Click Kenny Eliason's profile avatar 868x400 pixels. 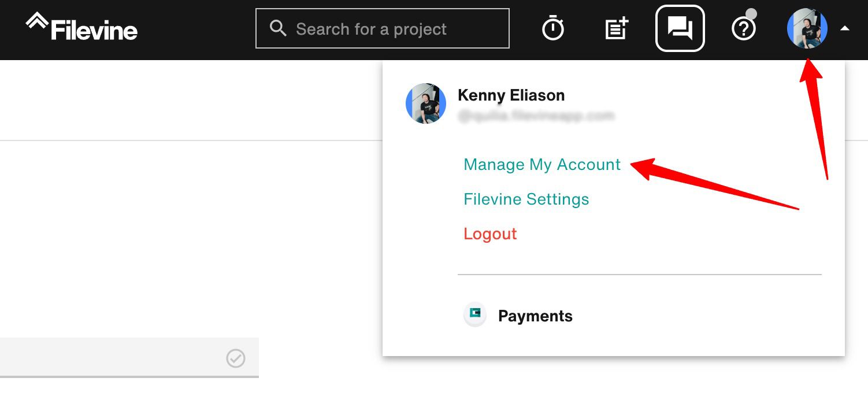click(807, 27)
